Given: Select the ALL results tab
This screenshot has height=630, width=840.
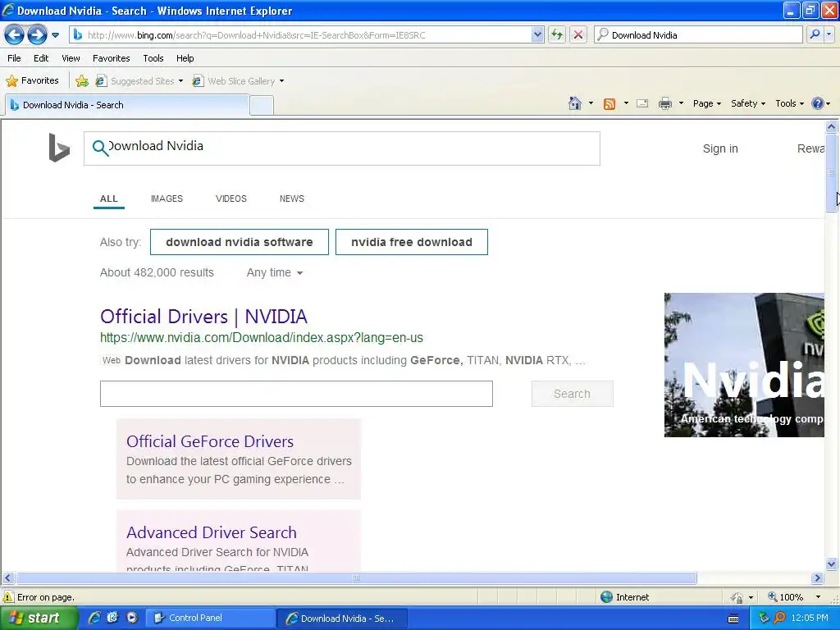Looking at the screenshot, I should point(109,199).
